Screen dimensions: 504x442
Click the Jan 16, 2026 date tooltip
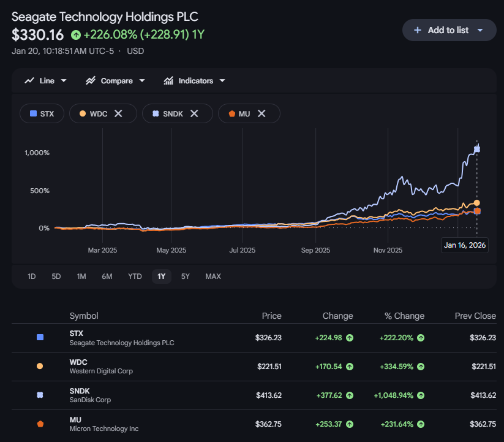[465, 245]
